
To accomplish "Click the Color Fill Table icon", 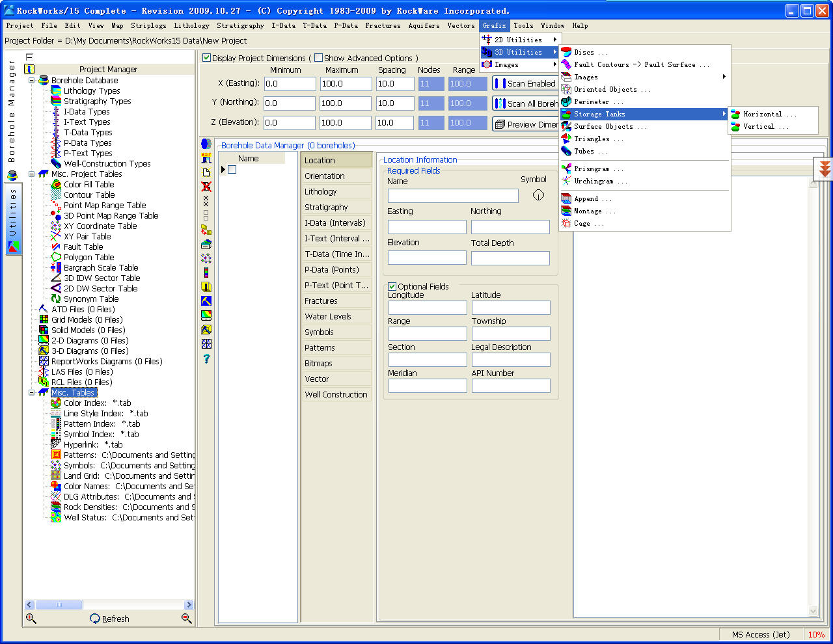I will [56, 185].
